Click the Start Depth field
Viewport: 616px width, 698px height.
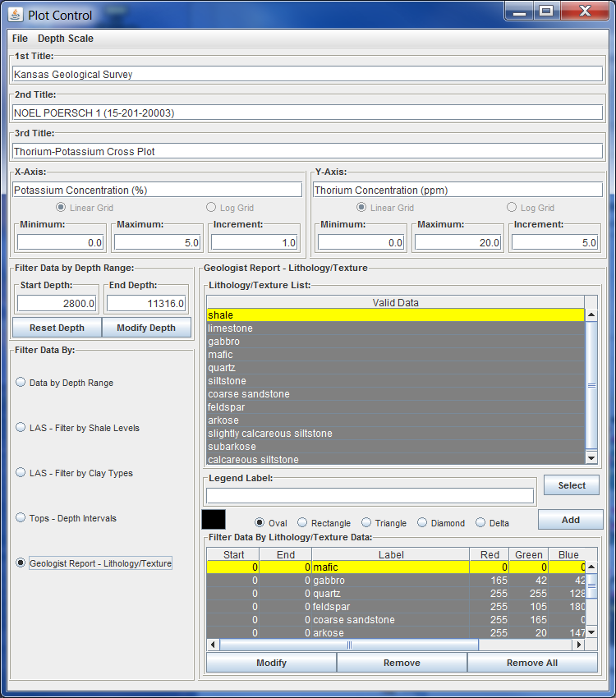(x=57, y=304)
